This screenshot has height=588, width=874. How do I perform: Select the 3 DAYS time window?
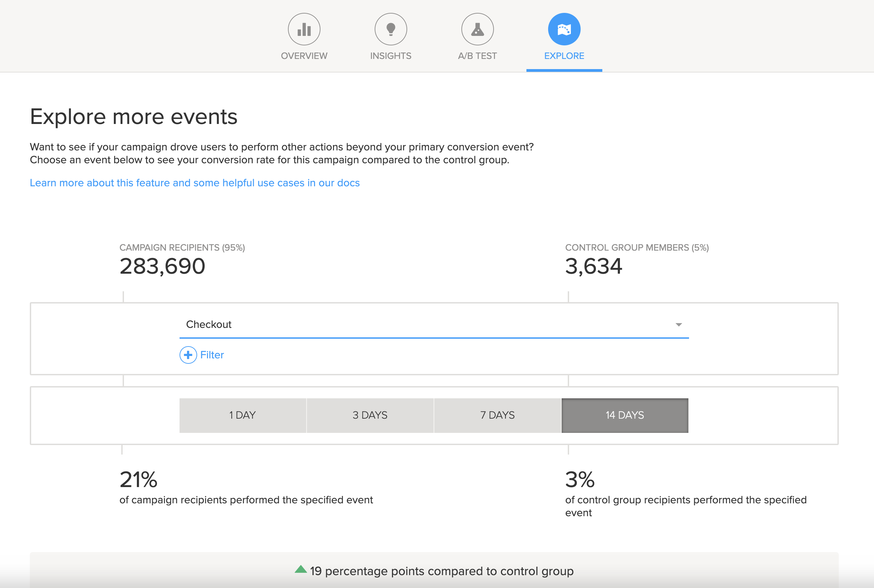tap(370, 415)
